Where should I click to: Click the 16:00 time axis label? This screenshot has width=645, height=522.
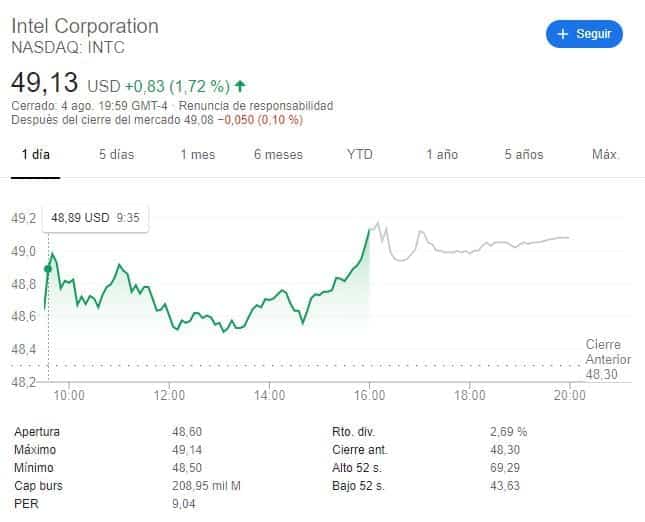point(369,395)
